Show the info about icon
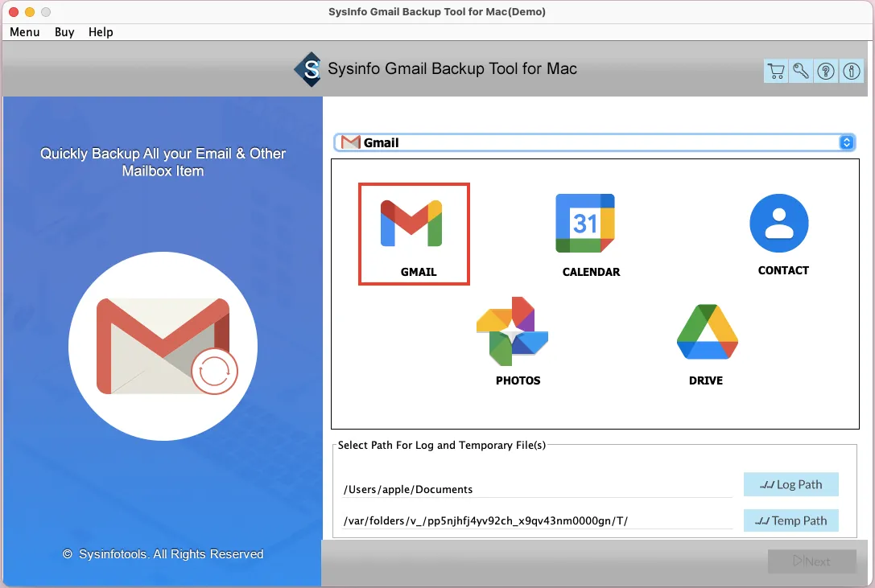Image resolution: width=875 pixels, height=588 pixels. point(852,71)
